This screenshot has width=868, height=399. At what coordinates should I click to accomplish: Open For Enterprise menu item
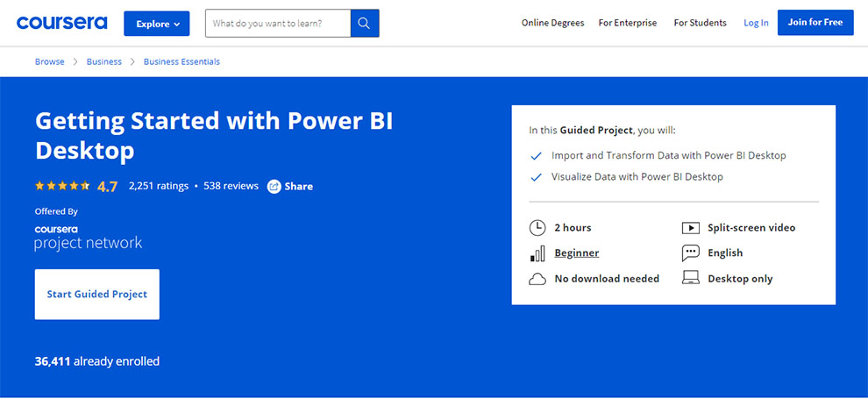[x=628, y=23]
